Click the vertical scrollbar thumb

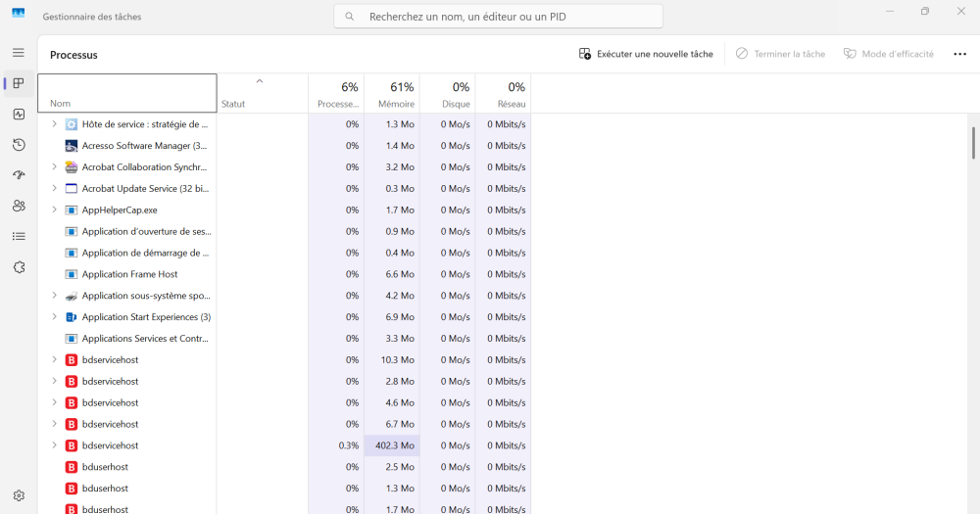pyautogui.click(x=973, y=143)
